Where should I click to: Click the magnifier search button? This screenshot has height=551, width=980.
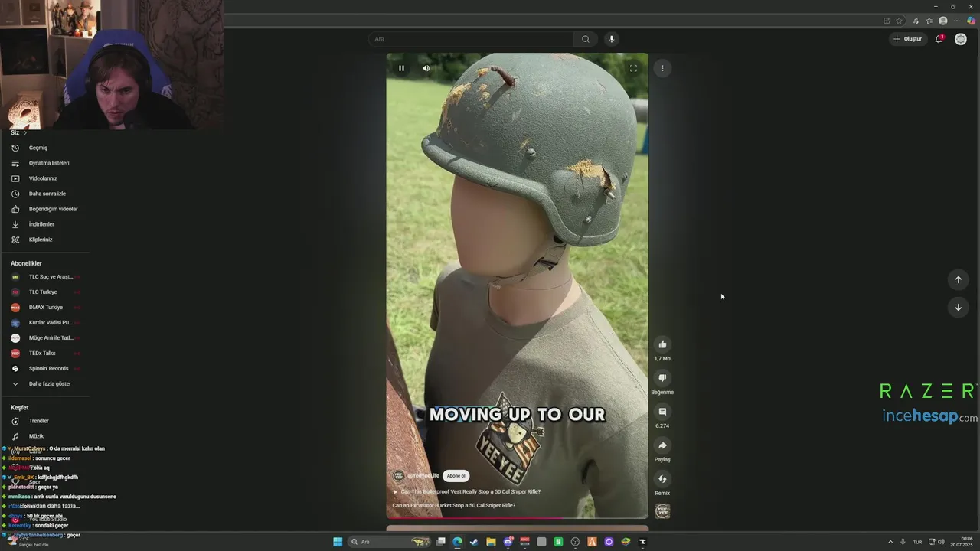586,39
